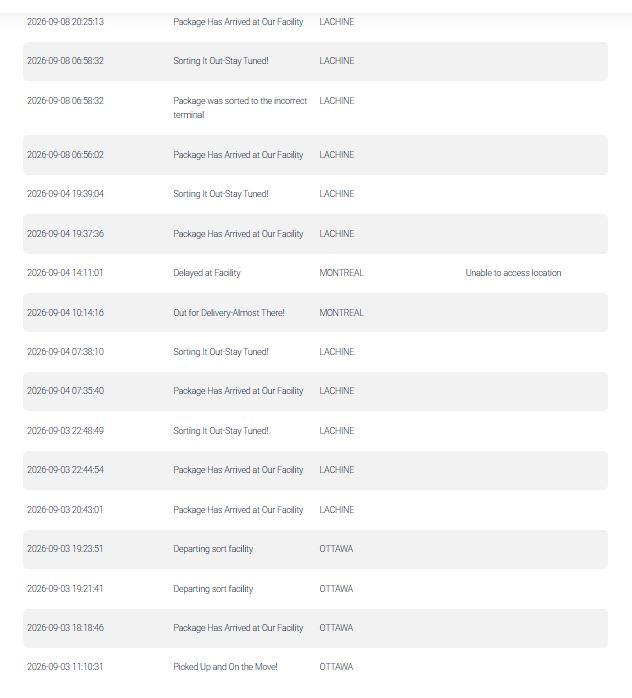Viewport: 632px width, 698px height.
Task: Select the 2026-09-08 20:25:13 timestamp
Action: (x=65, y=22)
